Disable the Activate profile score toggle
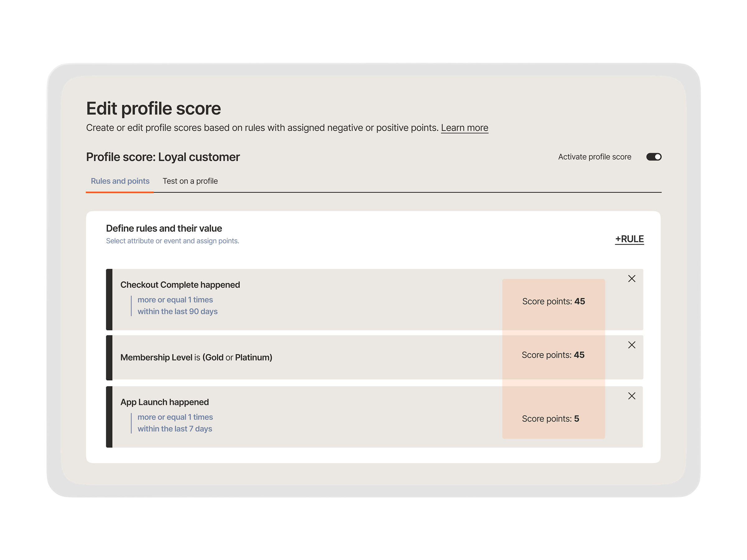747x560 pixels. click(x=654, y=156)
